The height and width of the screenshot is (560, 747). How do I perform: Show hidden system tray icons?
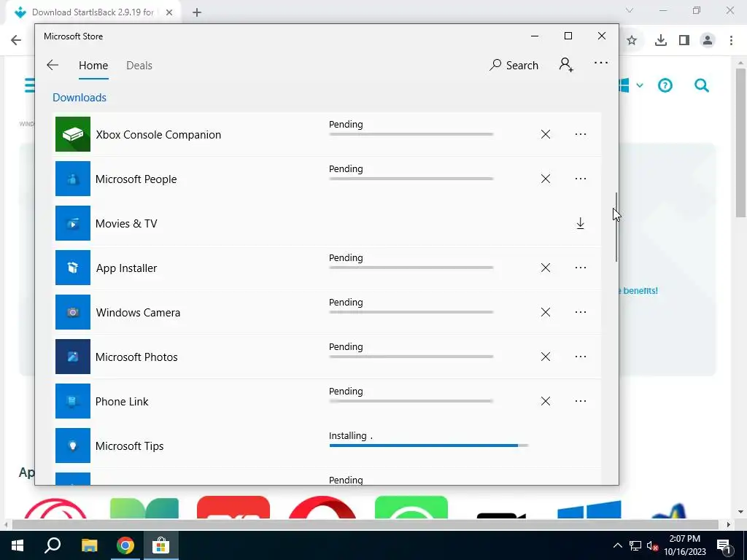tap(617, 545)
